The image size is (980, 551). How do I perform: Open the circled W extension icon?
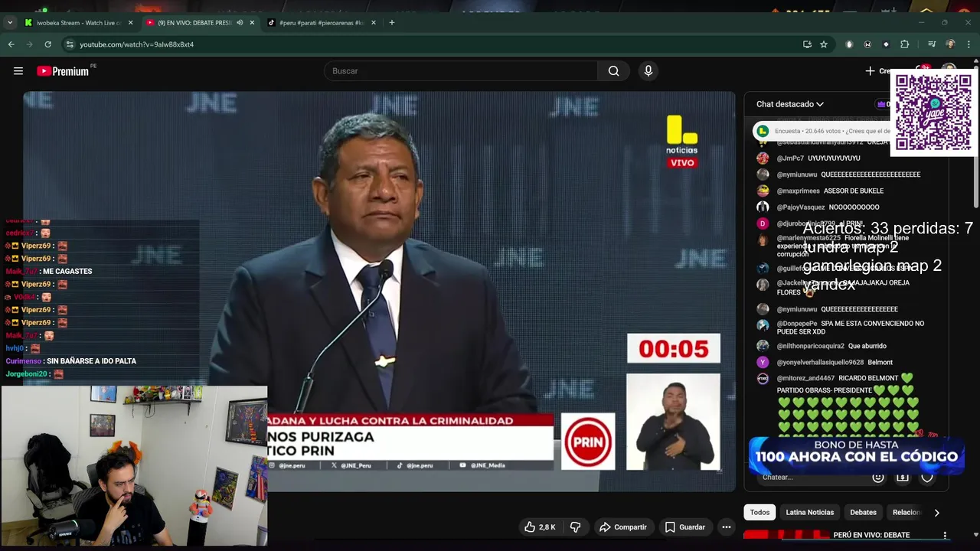pos(867,44)
